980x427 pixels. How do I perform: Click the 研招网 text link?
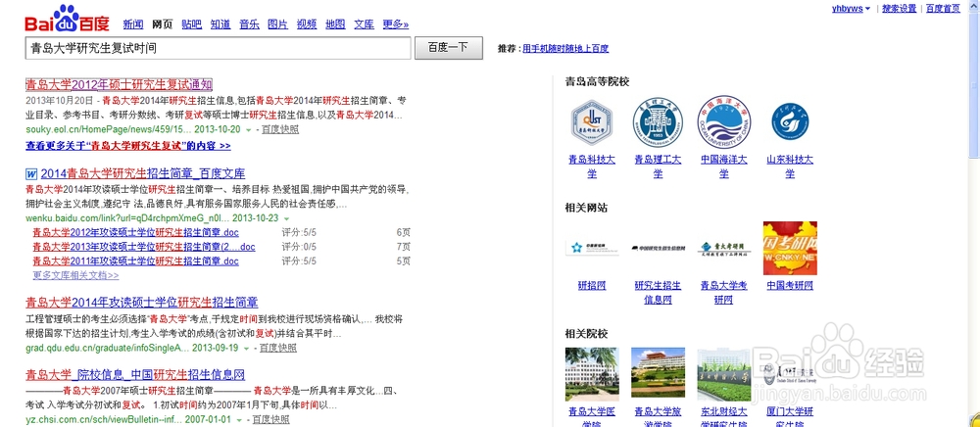pos(592,286)
